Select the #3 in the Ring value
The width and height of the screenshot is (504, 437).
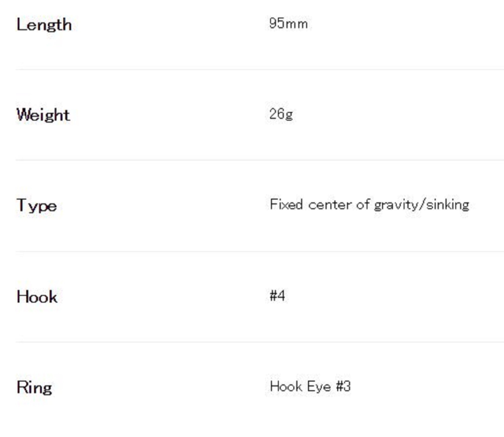[343, 386]
